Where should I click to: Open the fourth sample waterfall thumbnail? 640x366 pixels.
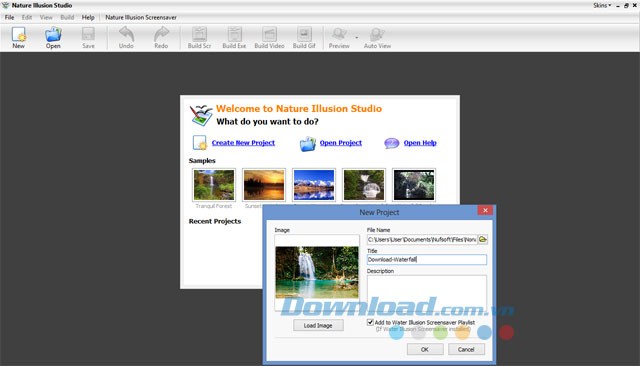364,185
